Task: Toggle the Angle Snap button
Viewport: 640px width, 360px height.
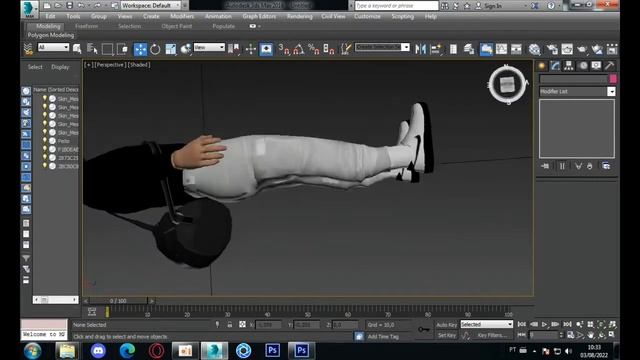Action: [x=298, y=49]
